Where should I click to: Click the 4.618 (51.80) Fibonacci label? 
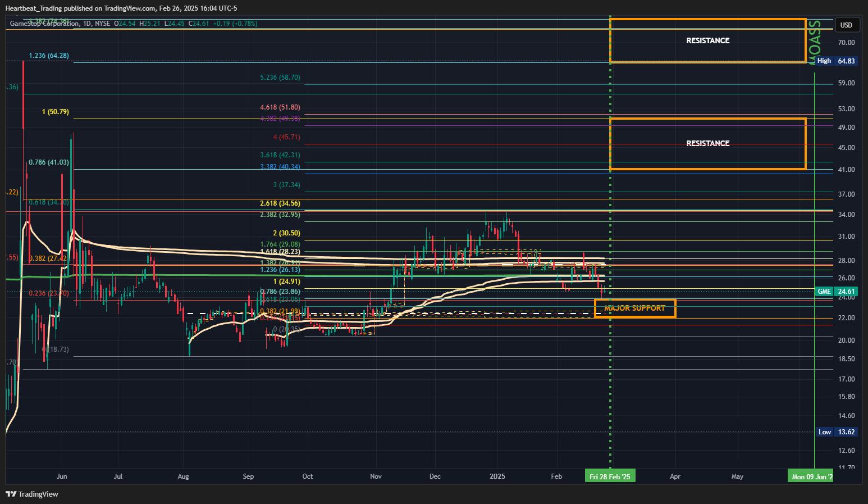[280, 107]
